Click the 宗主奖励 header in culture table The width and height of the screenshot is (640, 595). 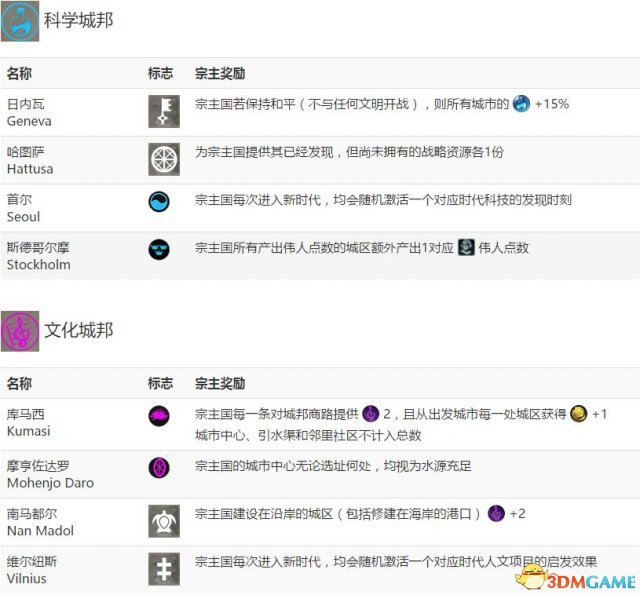pyautogui.click(x=220, y=384)
